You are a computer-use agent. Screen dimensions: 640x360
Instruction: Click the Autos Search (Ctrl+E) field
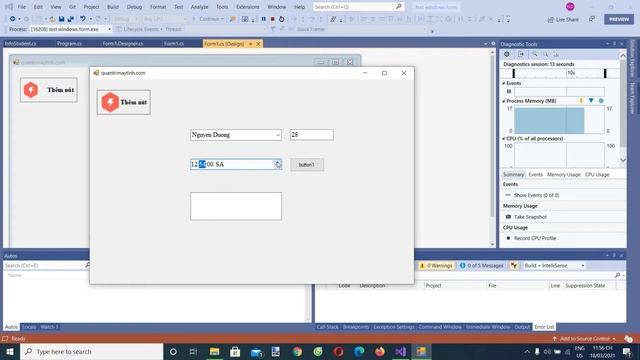click(x=47, y=265)
